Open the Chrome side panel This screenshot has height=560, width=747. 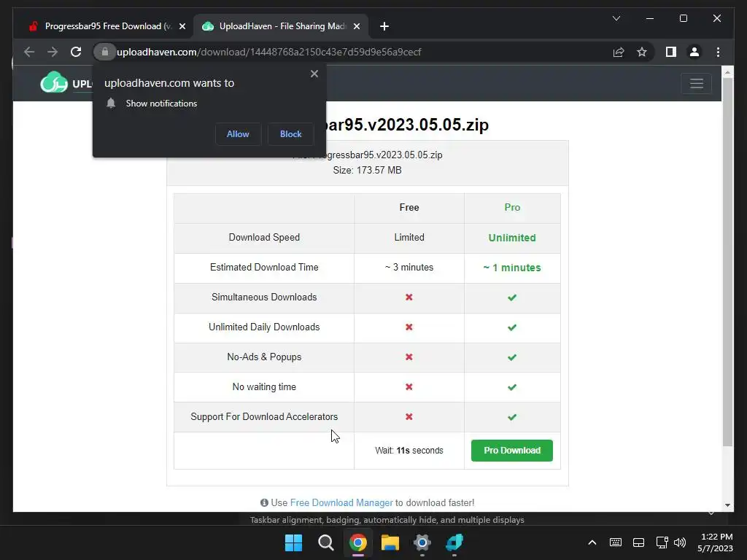671,52
